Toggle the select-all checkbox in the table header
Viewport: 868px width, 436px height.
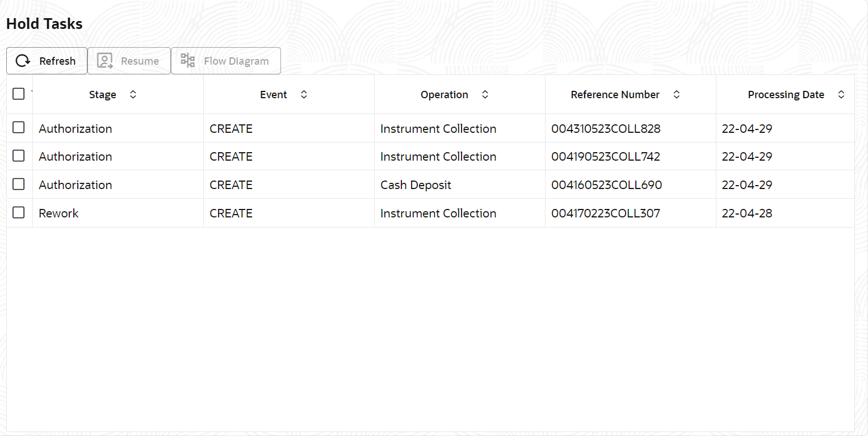pyautogui.click(x=19, y=94)
